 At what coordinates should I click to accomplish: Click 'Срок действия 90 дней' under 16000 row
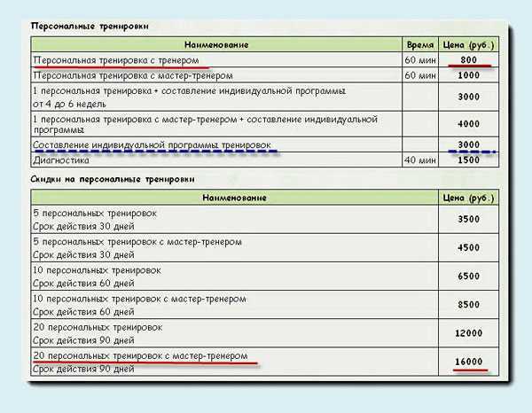(84, 369)
